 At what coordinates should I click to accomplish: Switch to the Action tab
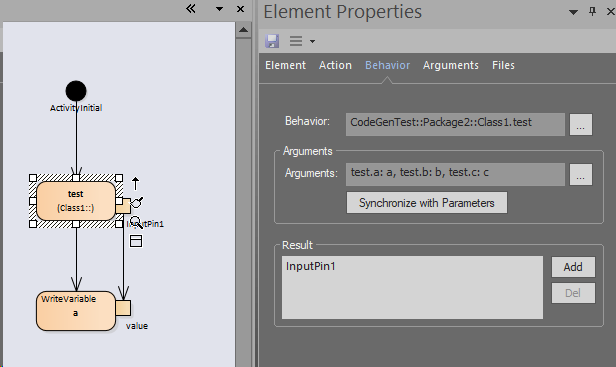335,65
